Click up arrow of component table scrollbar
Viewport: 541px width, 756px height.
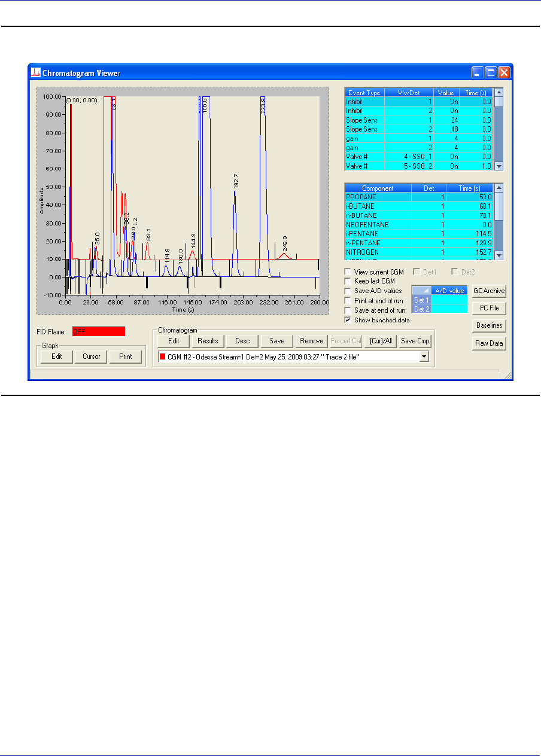coord(499,188)
